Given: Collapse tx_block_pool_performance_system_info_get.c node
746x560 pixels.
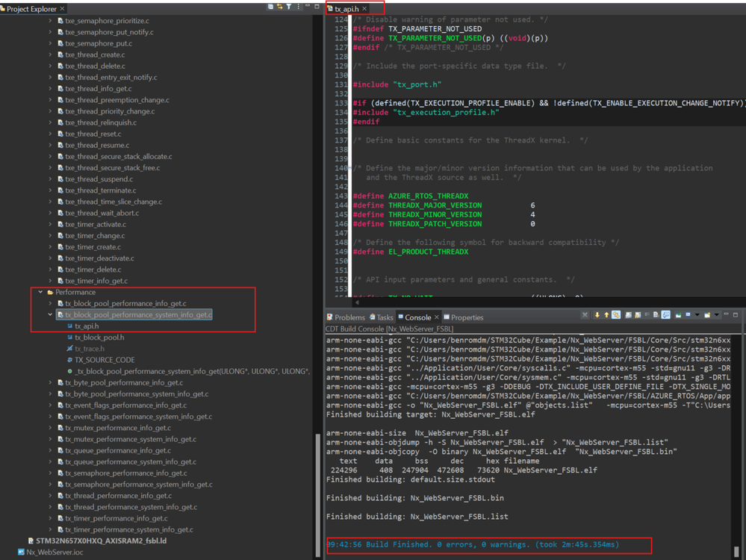Looking at the screenshot, I should (50, 314).
